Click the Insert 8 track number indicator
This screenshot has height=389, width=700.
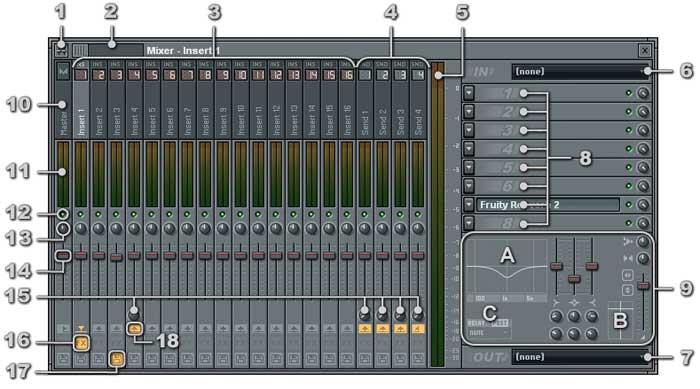pos(205,75)
